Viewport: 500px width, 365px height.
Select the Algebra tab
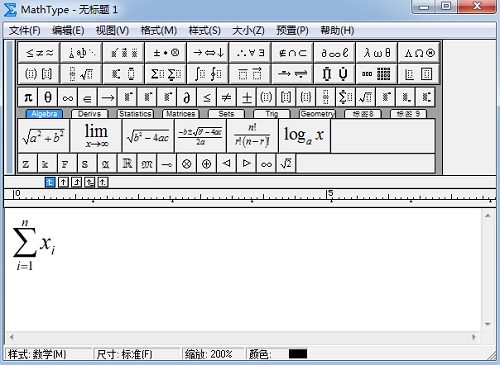tap(44, 114)
